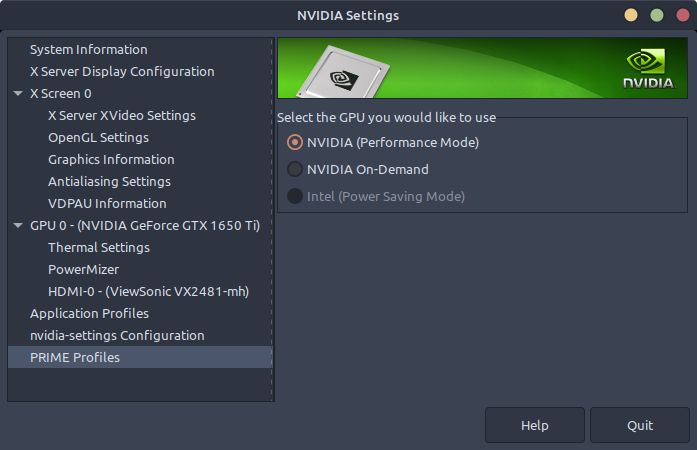The width and height of the screenshot is (697, 450).
Task: View VDPAU Information
Action: (x=107, y=204)
